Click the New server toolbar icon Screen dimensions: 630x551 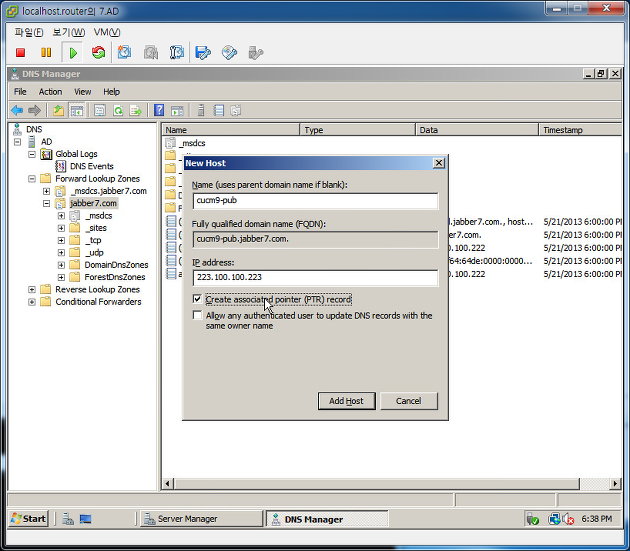click(201, 111)
